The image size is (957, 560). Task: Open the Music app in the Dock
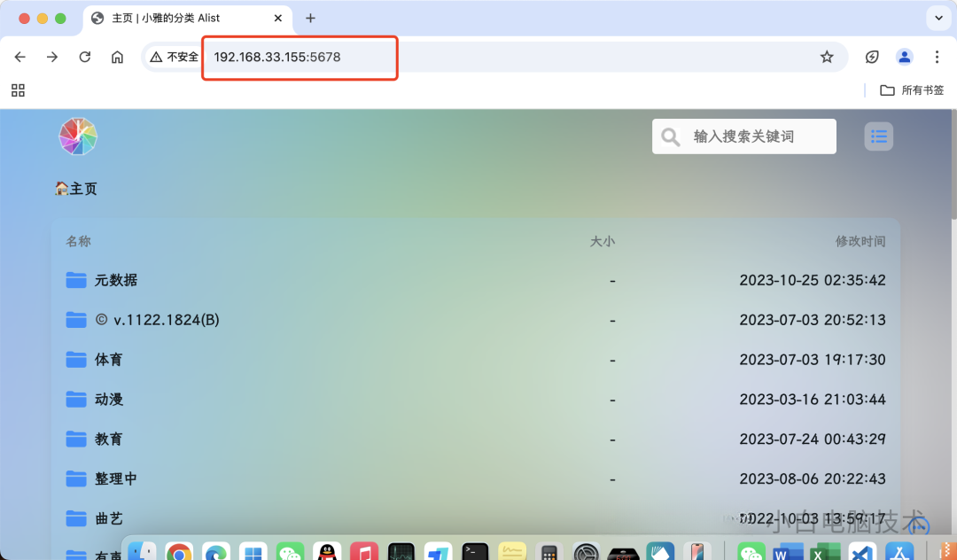click(364, 551)
